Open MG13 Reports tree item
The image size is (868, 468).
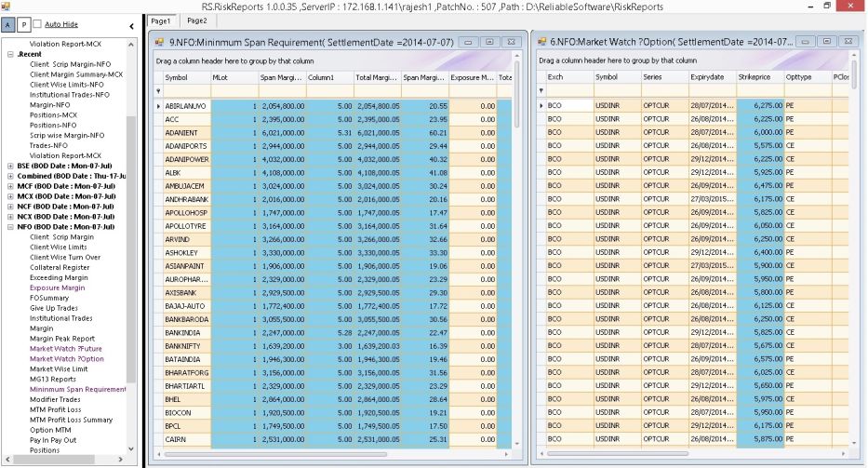[53, 380]
